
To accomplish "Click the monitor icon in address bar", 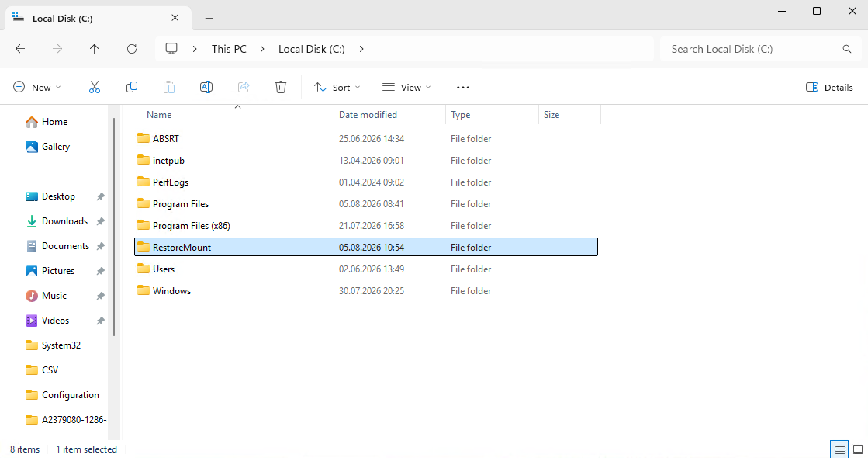I will point(171,49).
